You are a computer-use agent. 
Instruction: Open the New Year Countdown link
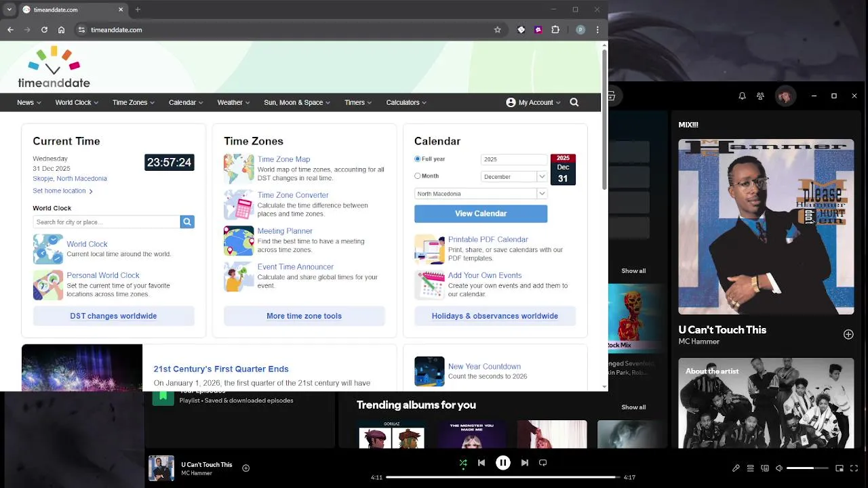[484, 367]
